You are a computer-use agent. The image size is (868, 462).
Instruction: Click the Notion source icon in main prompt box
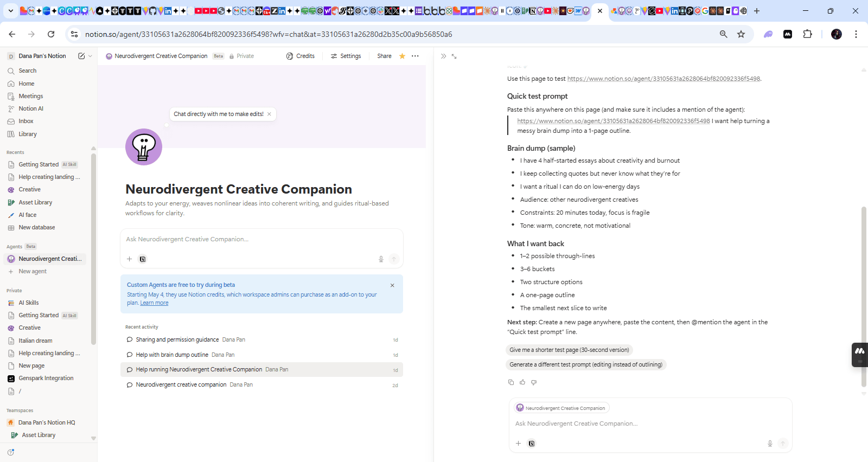143,259
